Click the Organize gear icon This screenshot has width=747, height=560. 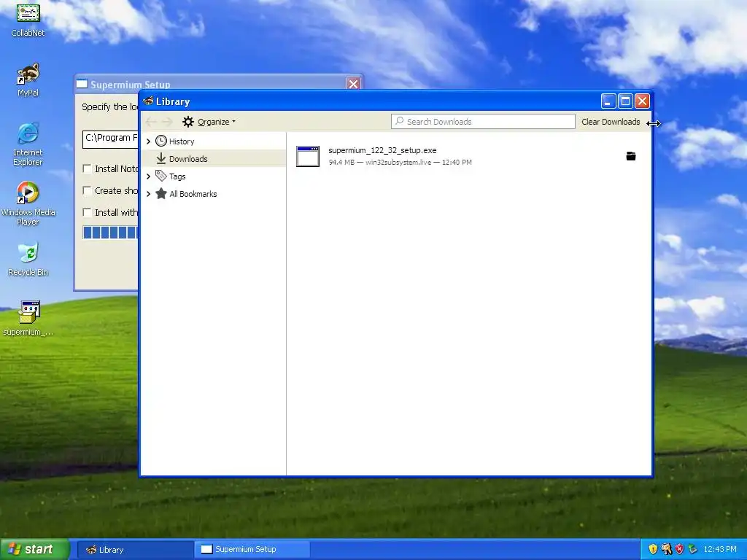(188, 122)
